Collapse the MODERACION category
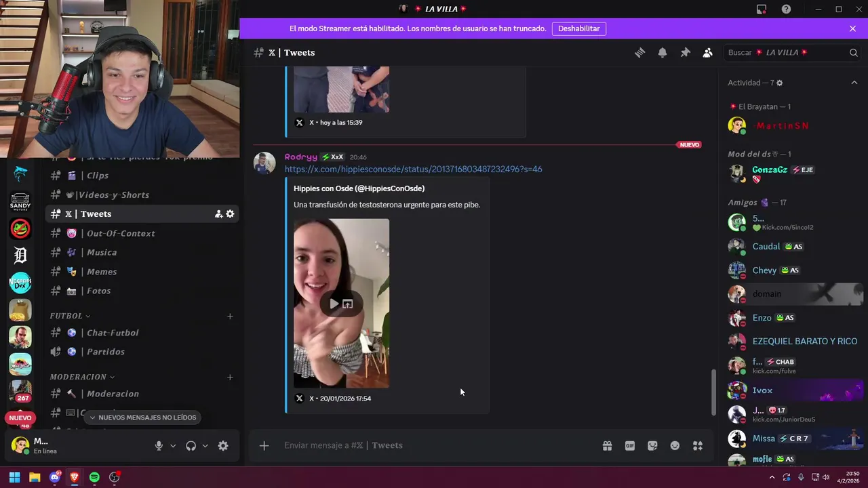868x488 pixels. 82,377
